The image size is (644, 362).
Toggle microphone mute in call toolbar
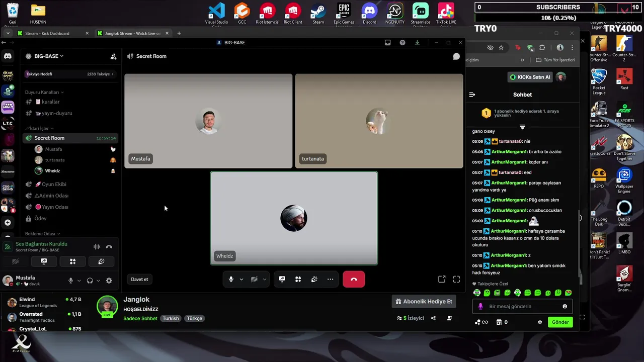tap(231, 279)
